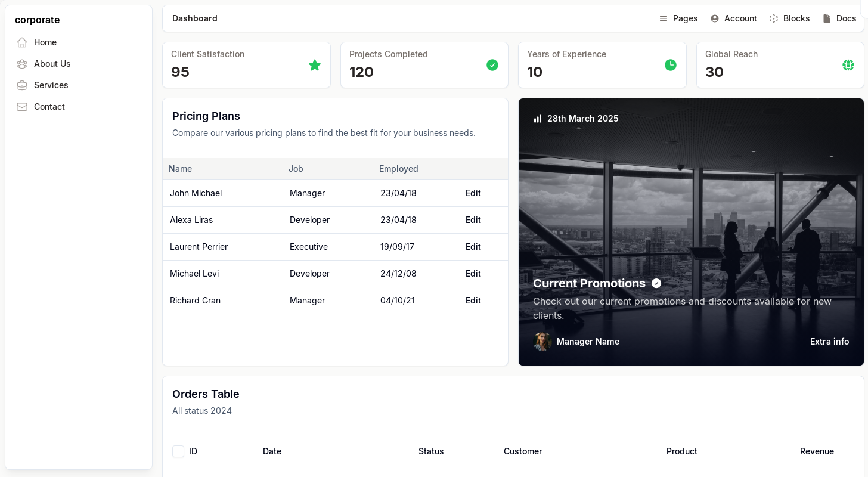Open the Docs link in top bar
The height and width of the screenshot is (477, 868).
tap(839, 18)
